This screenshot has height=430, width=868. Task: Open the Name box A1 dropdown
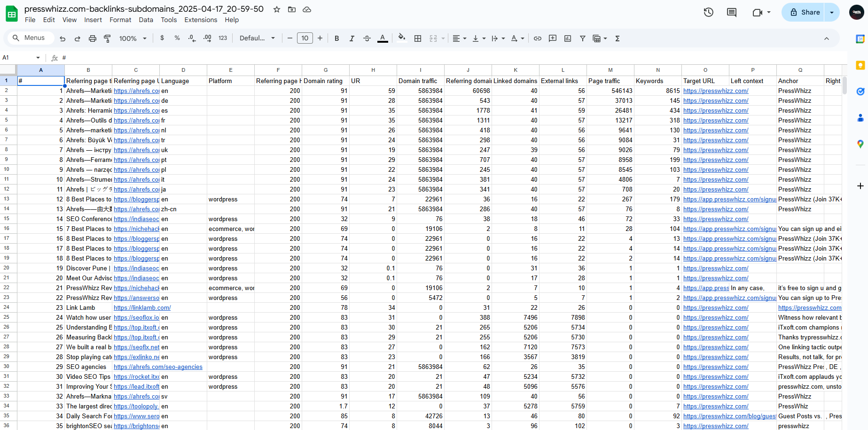coord(38,58)
